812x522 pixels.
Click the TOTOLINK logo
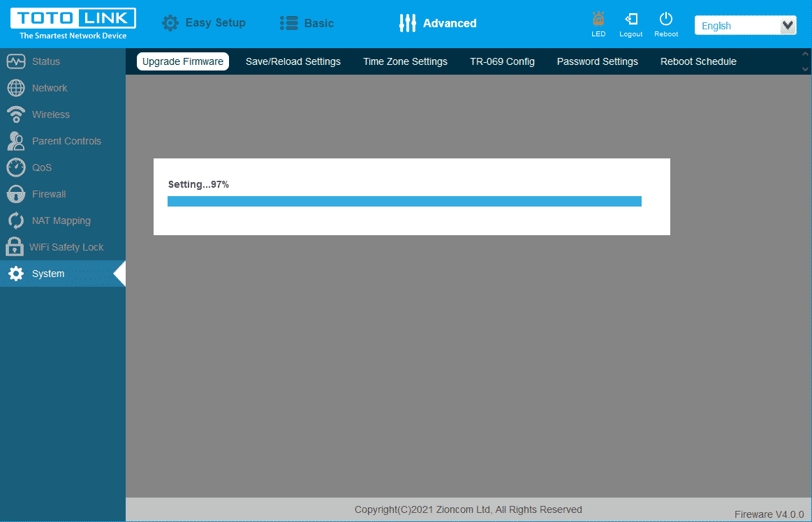coord(73,24)
